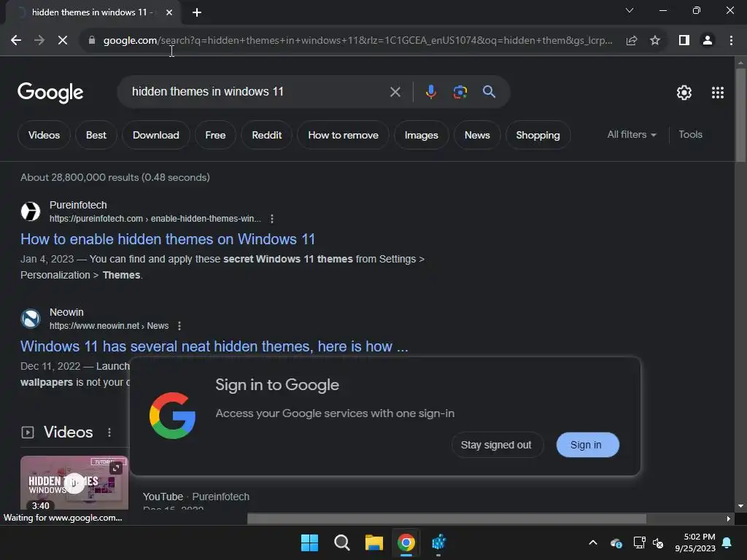Viewport: 747px width, 560px height.
Task: Select the Download filter chip
Action: click(x=156, y=135)
